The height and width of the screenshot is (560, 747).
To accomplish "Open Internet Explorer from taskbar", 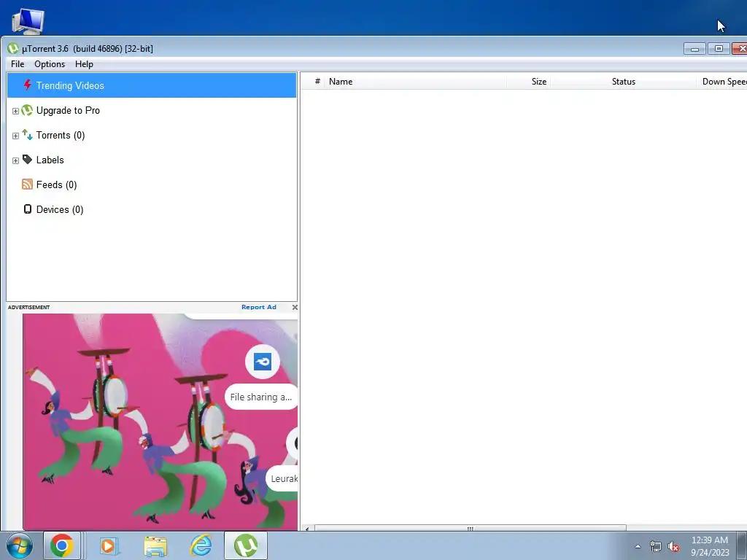I will (201, 545).
